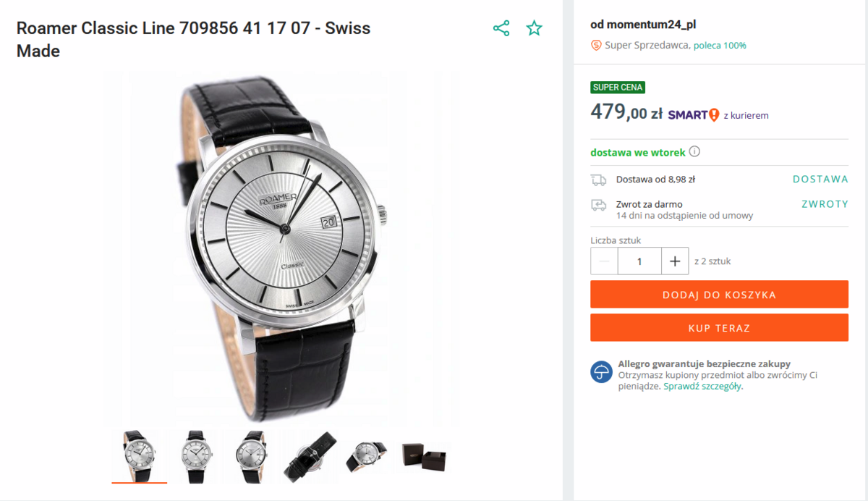The image size is (868, 501).
Task: Click the Allegro umbrella guarantee icon
Action: coord(601,371)
